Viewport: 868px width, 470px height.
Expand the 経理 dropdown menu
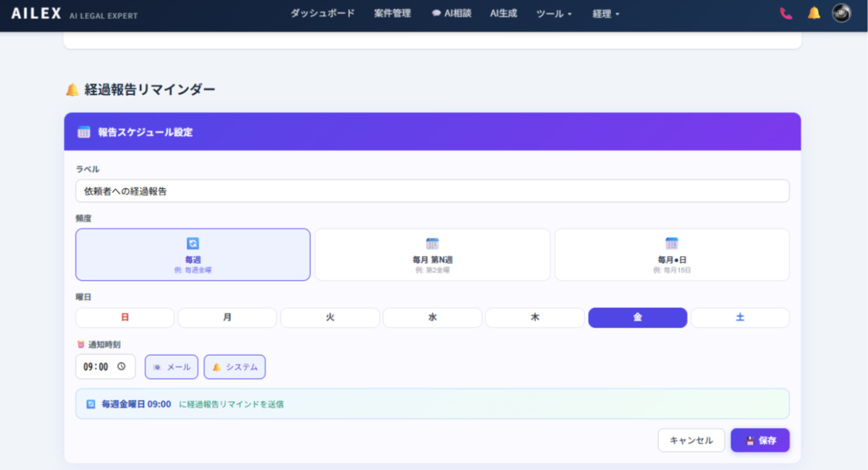click(x=605, y=14)
